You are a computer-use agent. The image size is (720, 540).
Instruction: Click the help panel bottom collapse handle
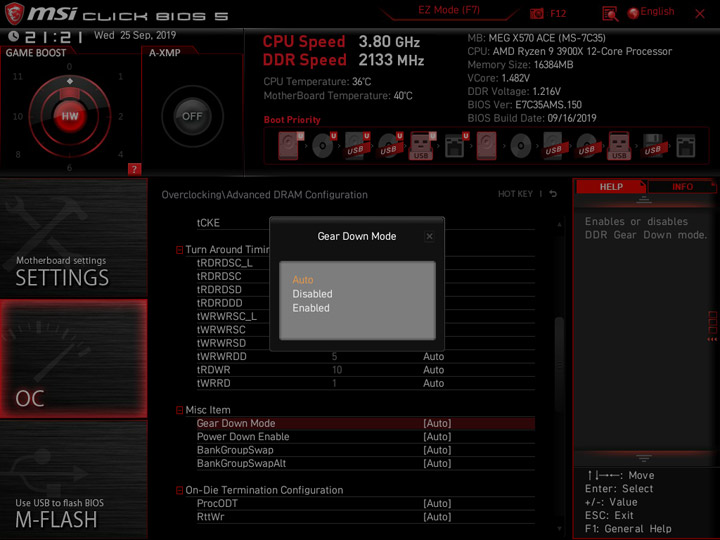[x=644, y=458]
